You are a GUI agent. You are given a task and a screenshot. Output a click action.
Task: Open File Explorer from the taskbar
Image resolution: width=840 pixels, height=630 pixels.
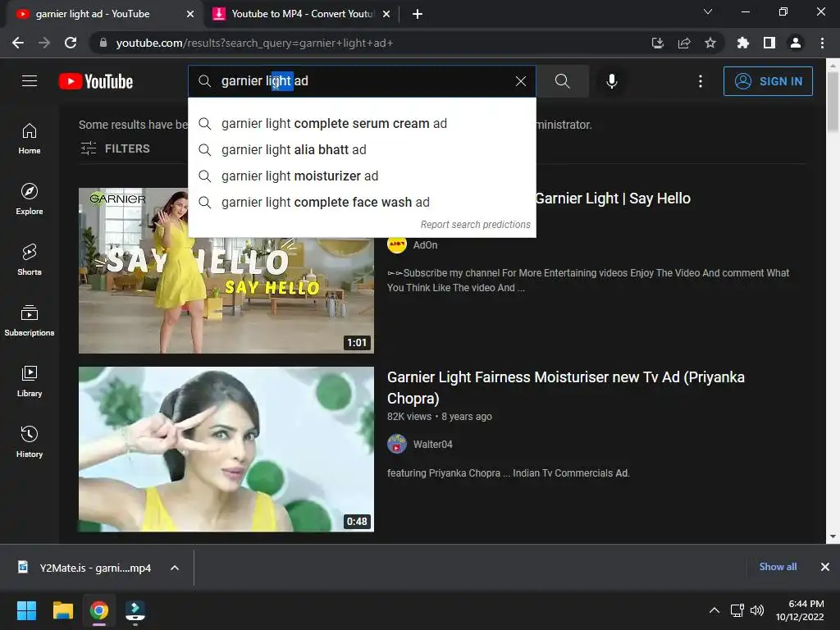pyautogui.click(x=62, y=610)
